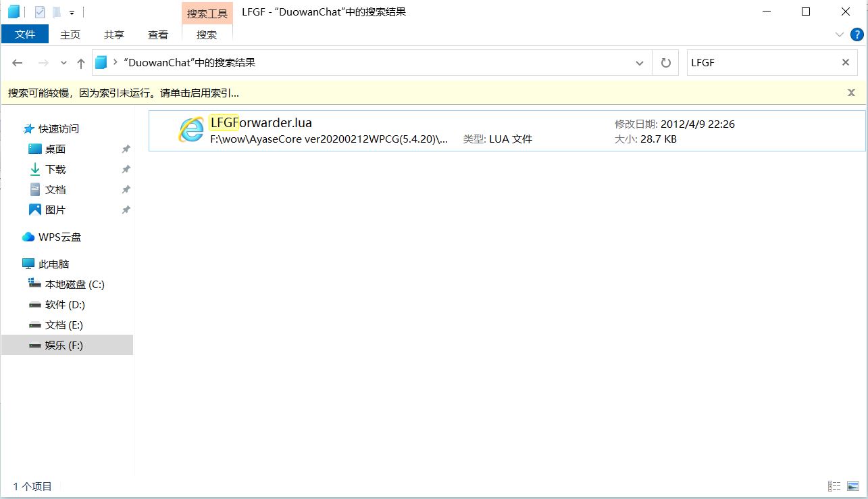Click the properties quick access toolbar icon
This screenshot has width=868, height=499.
(x=40, y=11)
